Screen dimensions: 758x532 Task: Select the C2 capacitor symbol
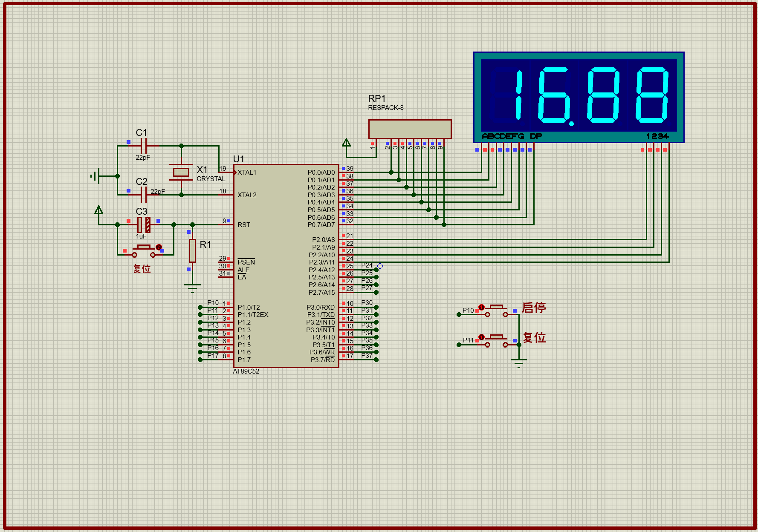pos(144,195)
